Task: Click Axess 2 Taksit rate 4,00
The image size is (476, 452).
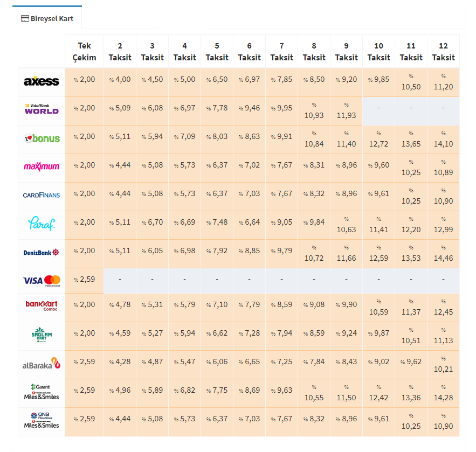Action: tap(120, 80)
